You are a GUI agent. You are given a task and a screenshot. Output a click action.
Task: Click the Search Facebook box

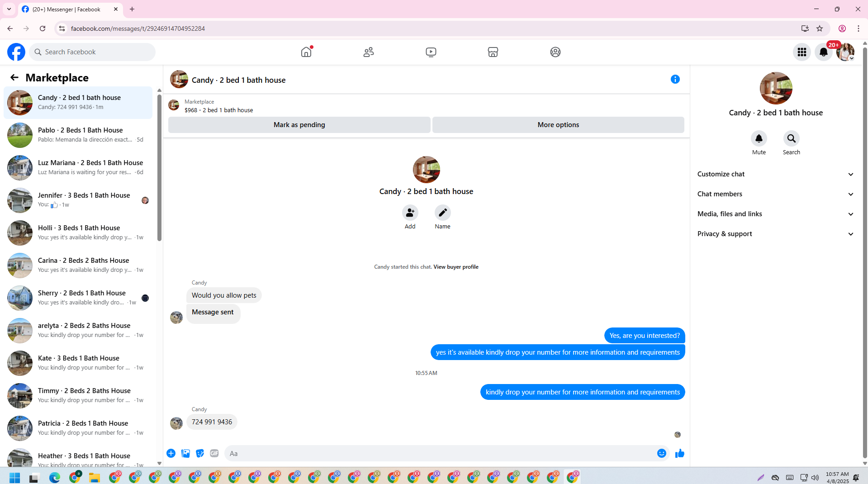[92, 52]
